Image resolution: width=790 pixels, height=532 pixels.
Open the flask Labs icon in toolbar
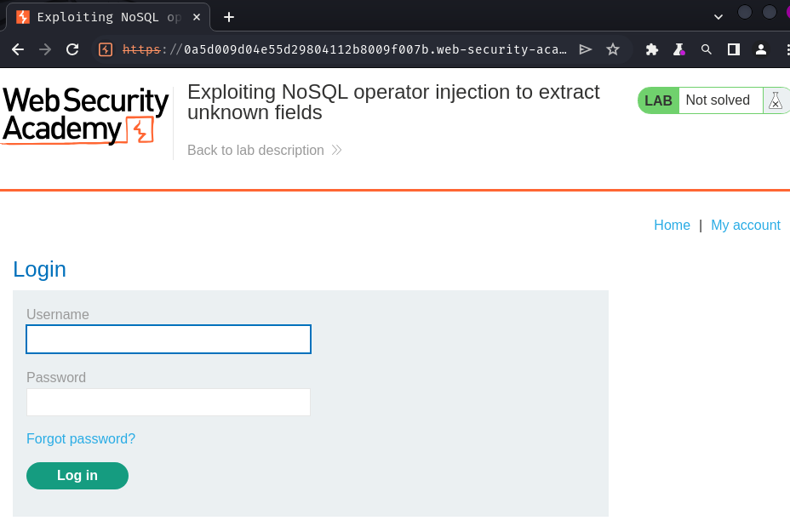pyautogui.click(x=679, y=49)
